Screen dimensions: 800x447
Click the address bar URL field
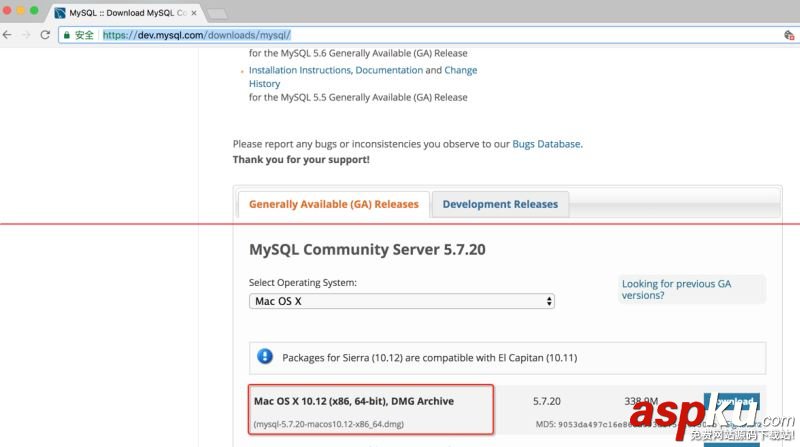click(400, 35)
